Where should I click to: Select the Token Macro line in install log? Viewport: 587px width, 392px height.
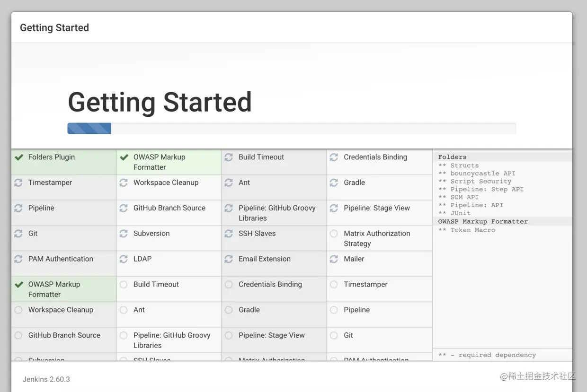pyautogui.click(x=467, y=230)
